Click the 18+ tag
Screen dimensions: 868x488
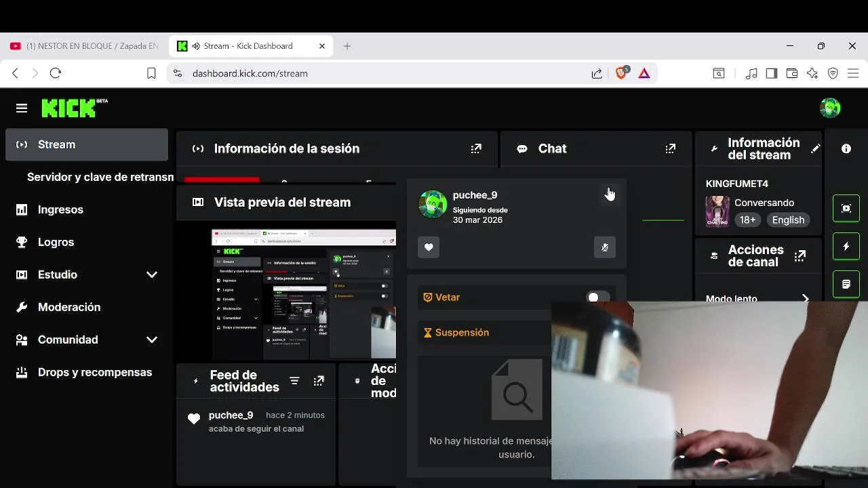click(748, 220)
